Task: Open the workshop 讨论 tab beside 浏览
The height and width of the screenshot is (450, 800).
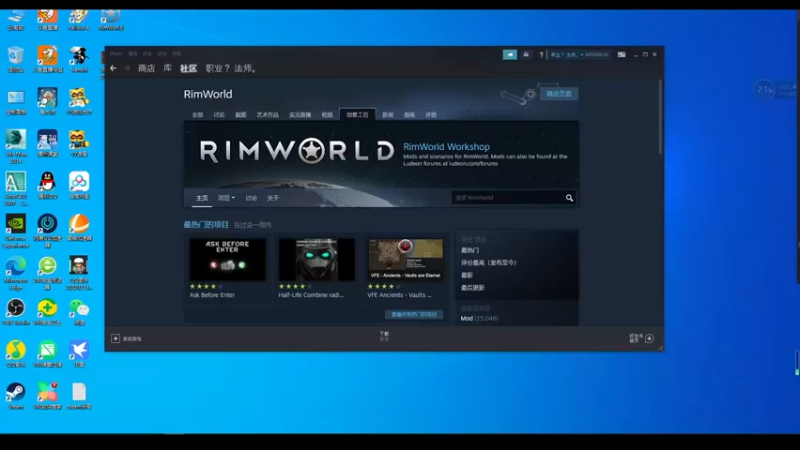Action: pyautogui.click(x=251, y=198)
